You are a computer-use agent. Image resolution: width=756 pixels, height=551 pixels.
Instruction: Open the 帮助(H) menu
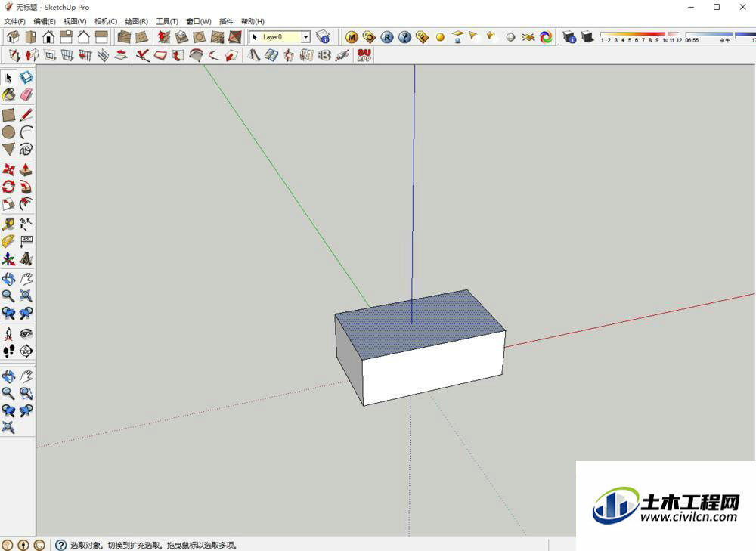[x=253, y=21]
